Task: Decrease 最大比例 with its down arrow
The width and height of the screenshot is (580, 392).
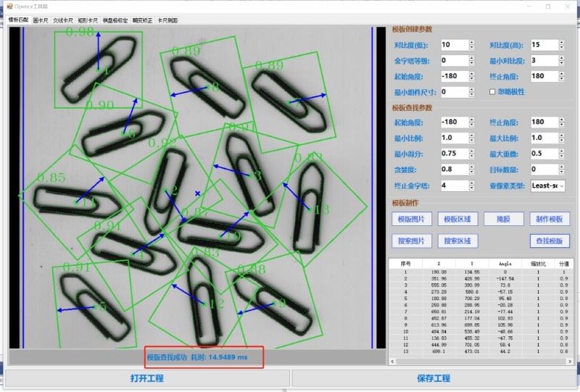Action: (561, 141)
